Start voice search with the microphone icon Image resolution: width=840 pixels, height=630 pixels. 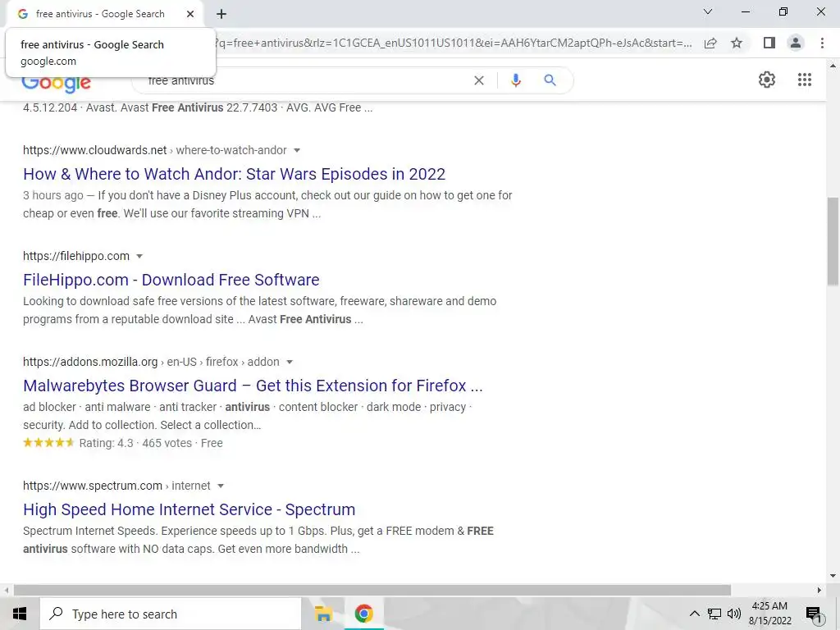(515, 80)
